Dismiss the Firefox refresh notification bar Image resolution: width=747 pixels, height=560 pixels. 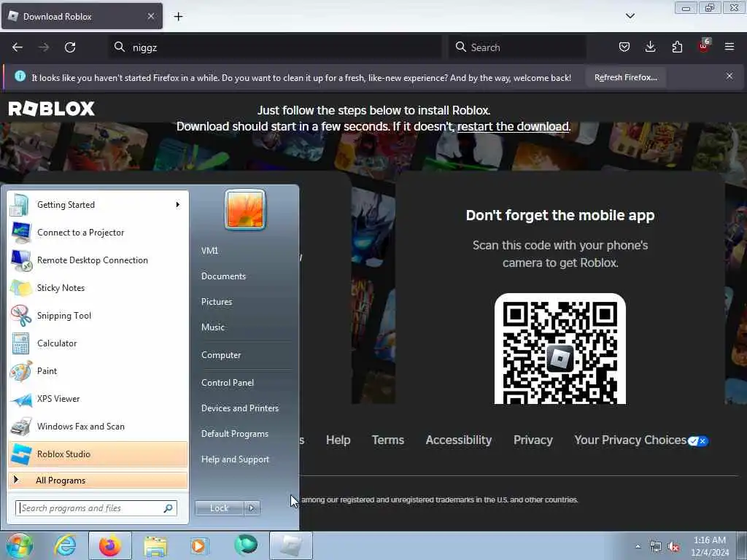729,76
